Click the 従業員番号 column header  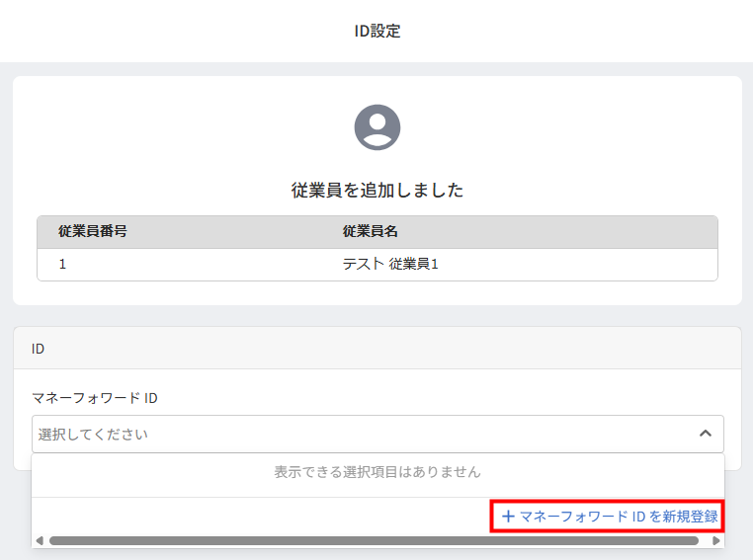[x=93, y=231]
